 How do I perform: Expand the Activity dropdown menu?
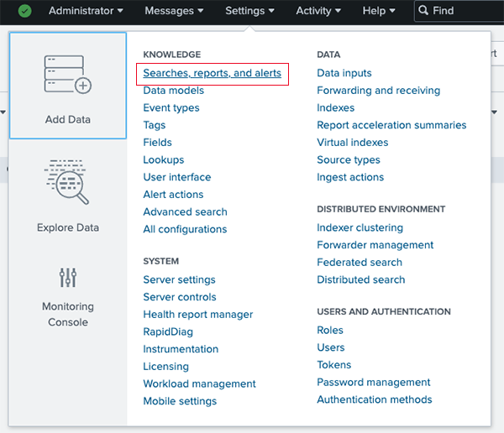click(x=318, y=11)
